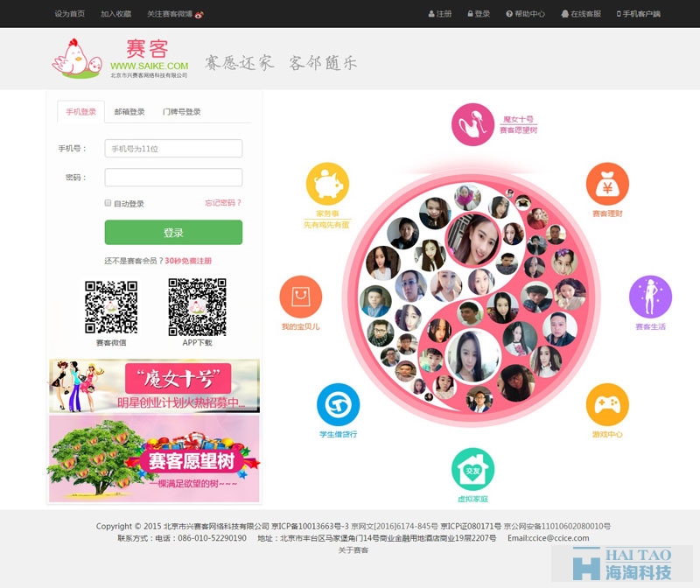Open the blue 学生借贷行 icon

338,405
